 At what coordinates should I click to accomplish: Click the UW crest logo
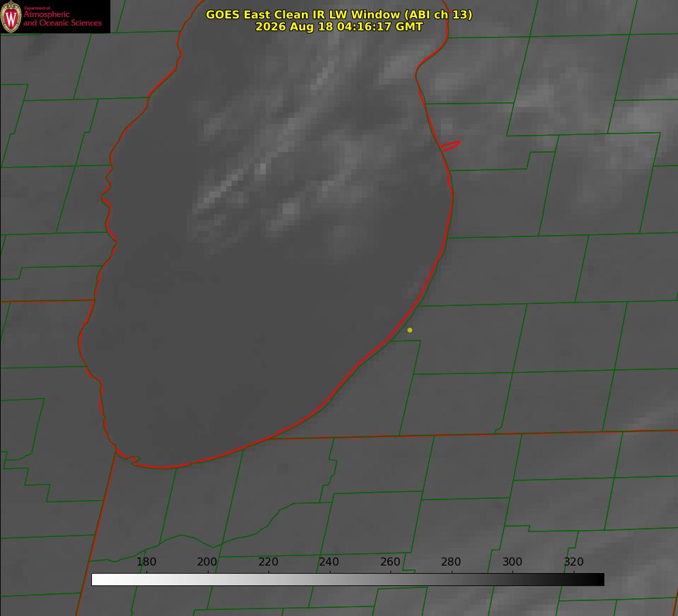point(11,16)
